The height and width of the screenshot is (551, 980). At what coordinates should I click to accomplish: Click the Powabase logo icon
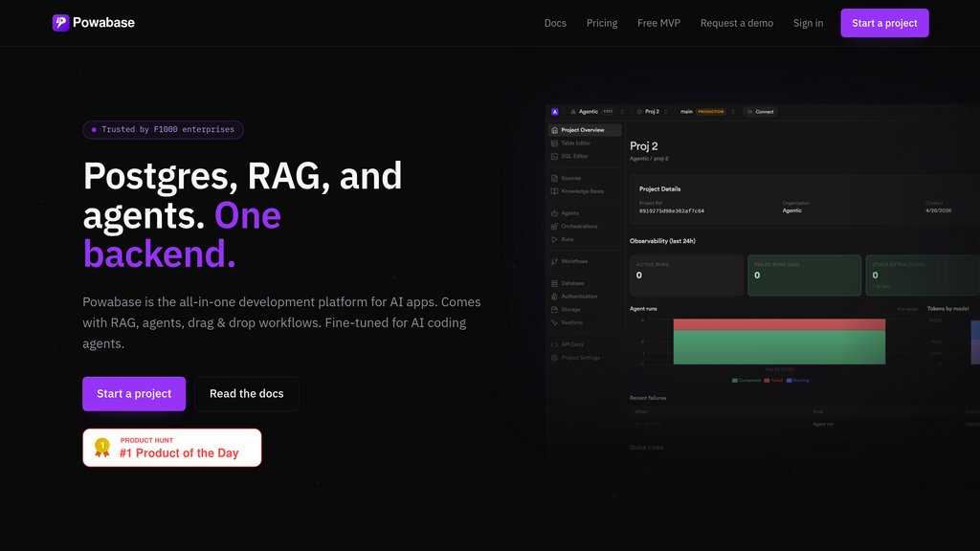click(60, 23)
